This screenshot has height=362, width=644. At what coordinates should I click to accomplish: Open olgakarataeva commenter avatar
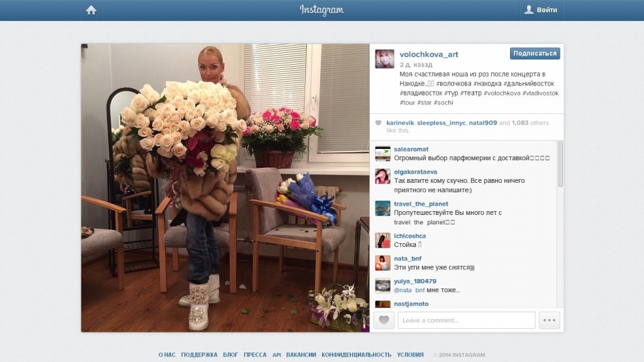click(x=383, y=176)
